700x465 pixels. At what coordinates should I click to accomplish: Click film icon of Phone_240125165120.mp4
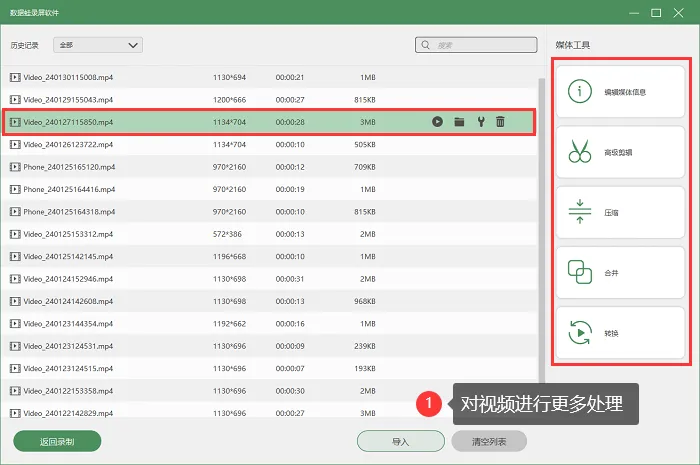click(15, 167)
